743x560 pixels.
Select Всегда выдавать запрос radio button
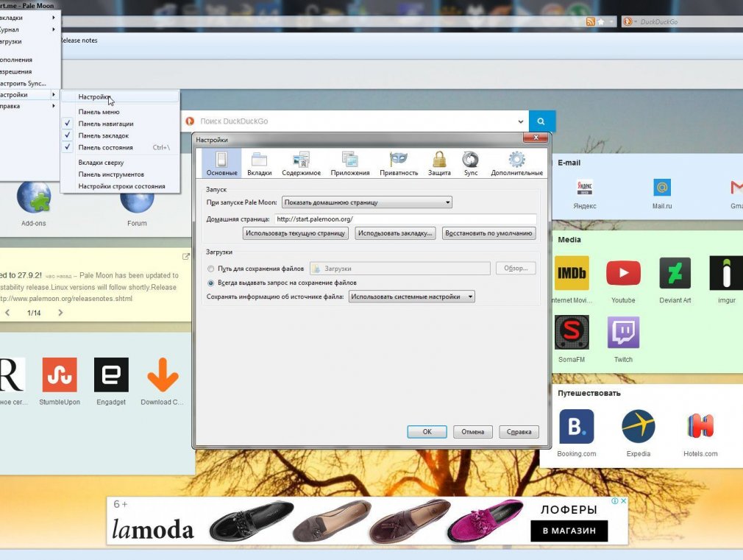tap(211, 283)
